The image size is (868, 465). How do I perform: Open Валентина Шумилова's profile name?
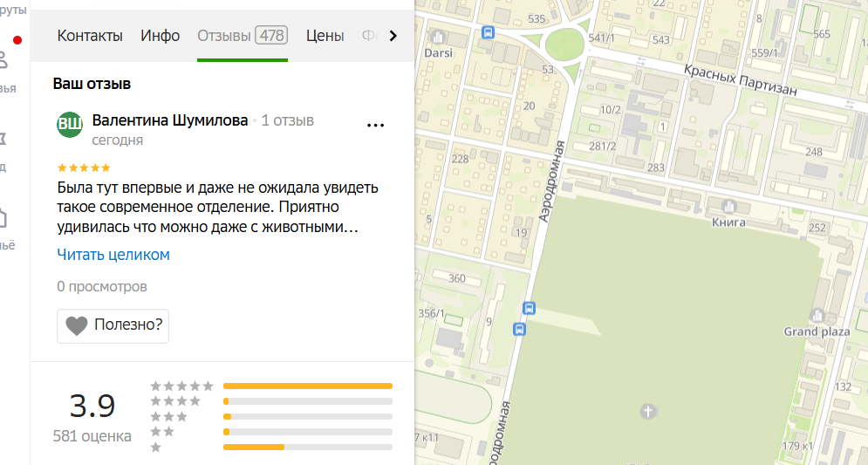pyautogui.click(x=170, y=120)
